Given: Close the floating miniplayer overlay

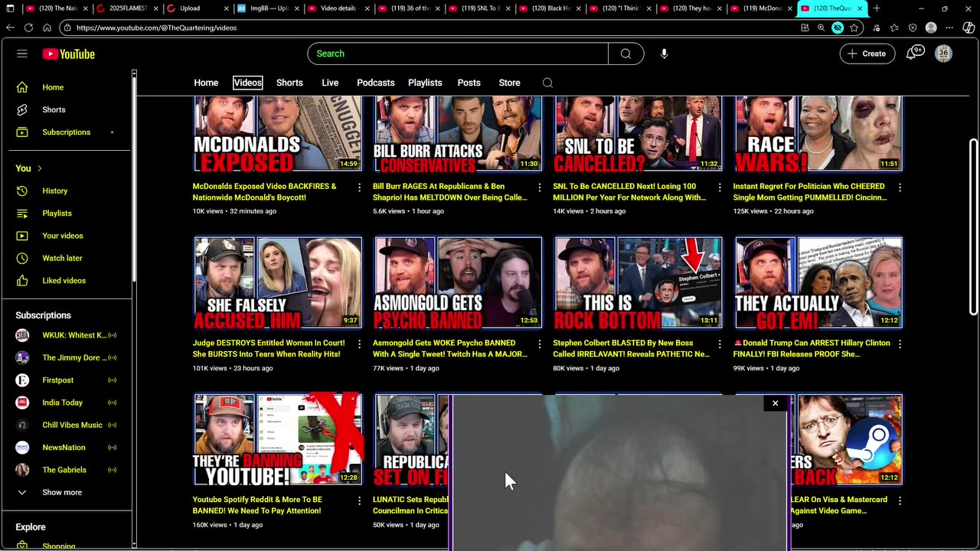Looking at the screenshot, I should [x=775, y=403].
